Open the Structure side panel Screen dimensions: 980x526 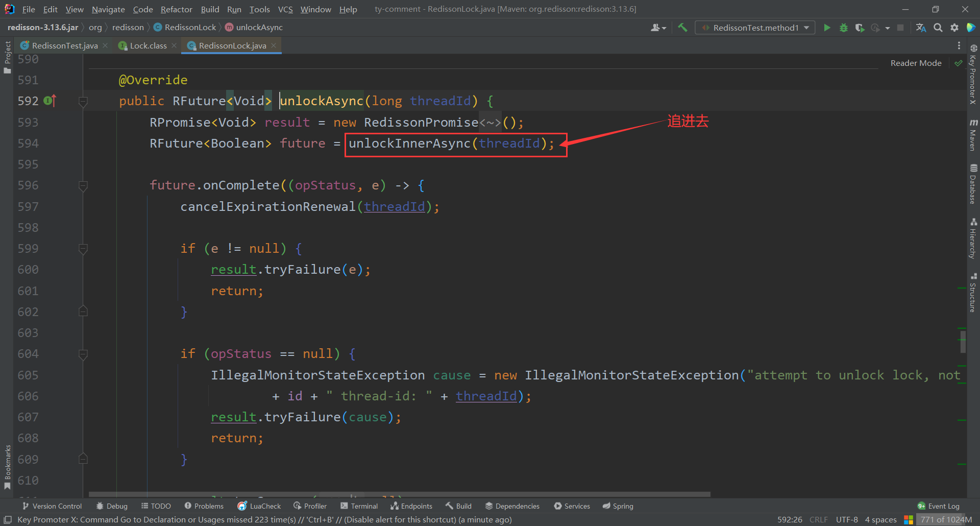click(x=973, y=292)
